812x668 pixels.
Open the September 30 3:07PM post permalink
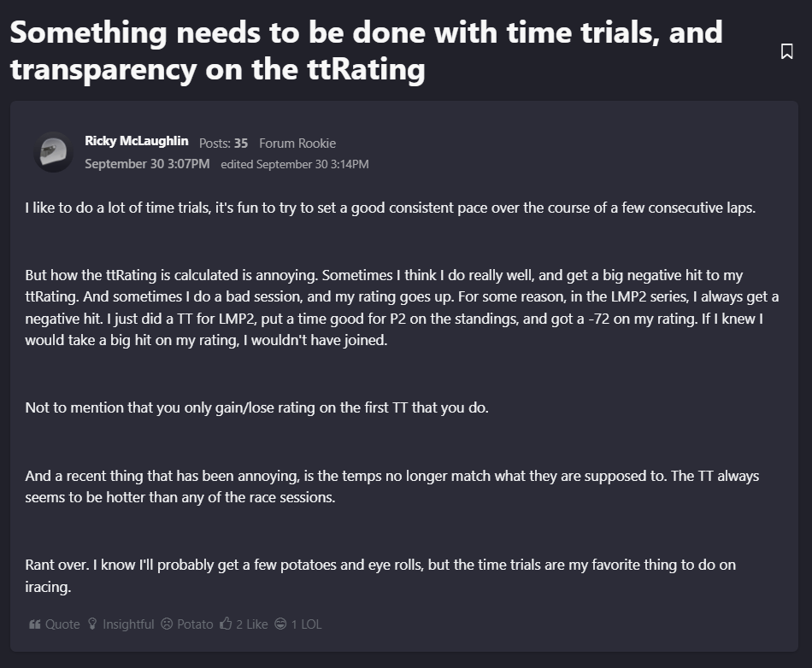click(147, 163)
